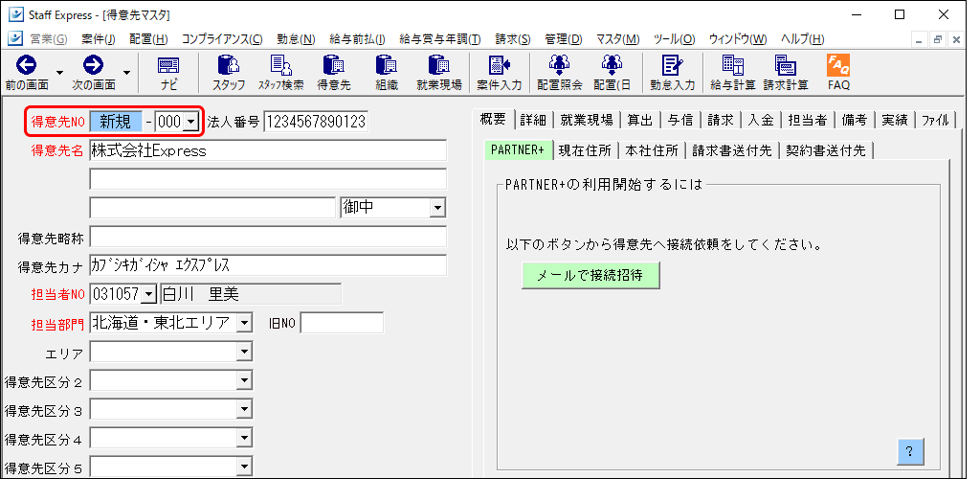The image size is (980, 479).
Task: Open the ツール(O) menu
Action: pos(674,39)
